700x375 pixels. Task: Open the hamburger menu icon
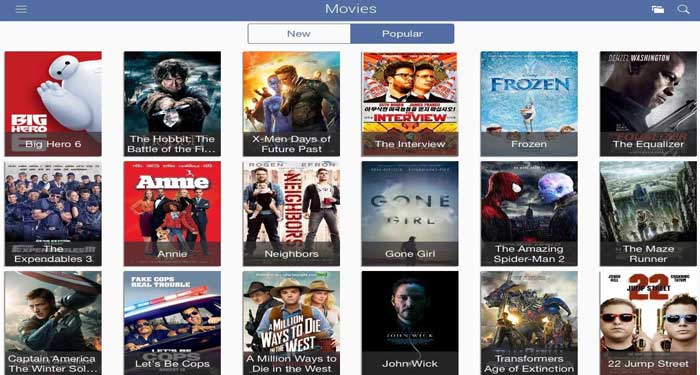click(21, 9)
